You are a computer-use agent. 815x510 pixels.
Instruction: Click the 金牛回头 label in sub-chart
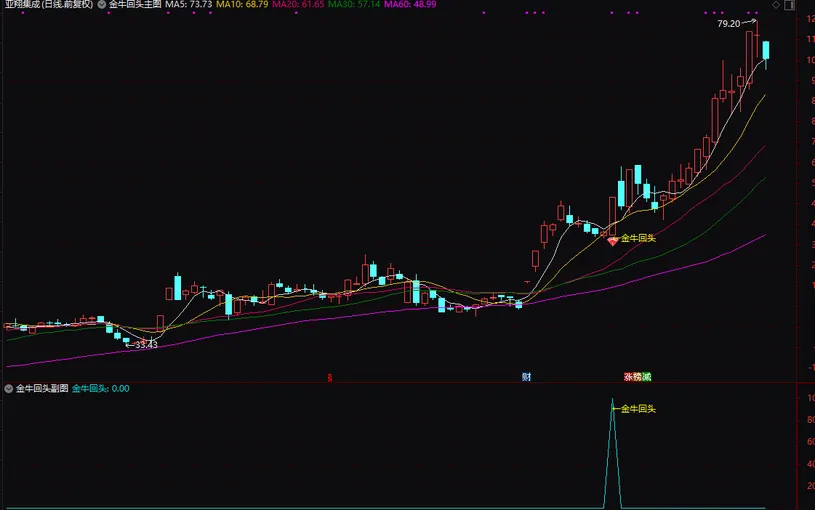click(x=638, y=409)
